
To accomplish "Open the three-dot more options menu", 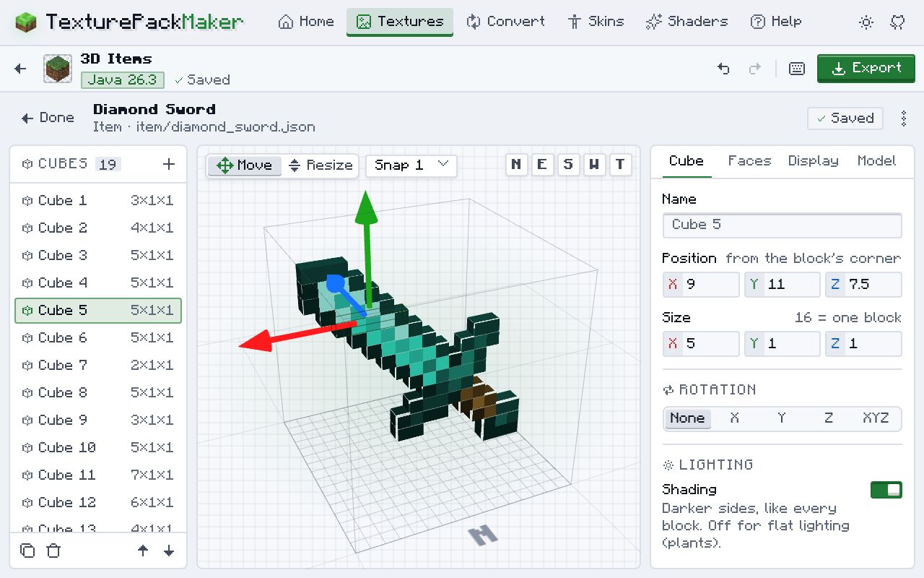I will click(904, 118).
